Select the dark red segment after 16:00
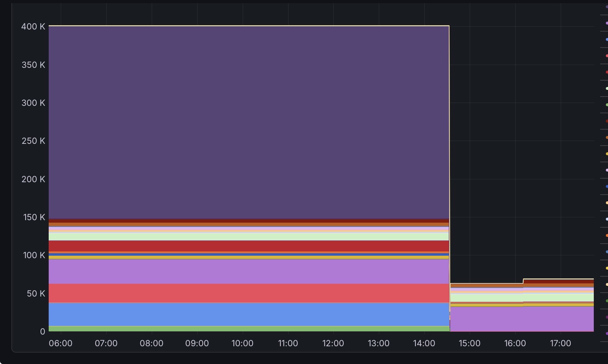 tap(558, 281)
